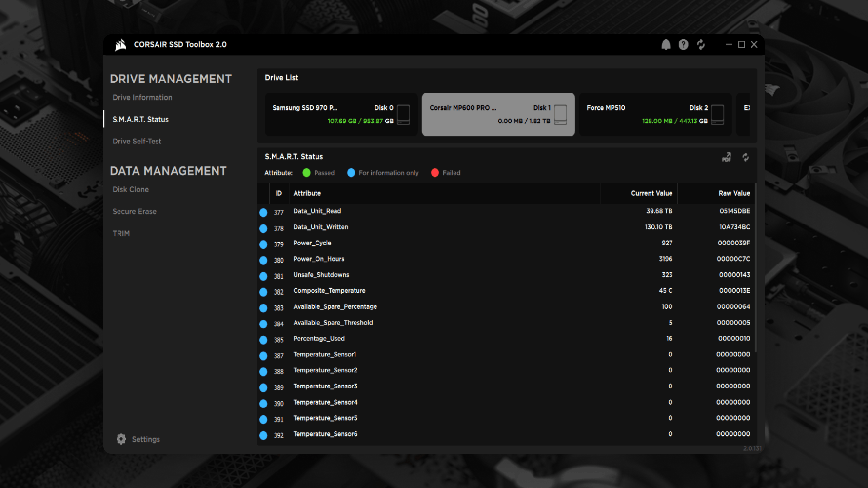868x488 pixels.
Task: Select Corsair MP600 PRO Disk 1 card
Action: click(x=498, y=114)
